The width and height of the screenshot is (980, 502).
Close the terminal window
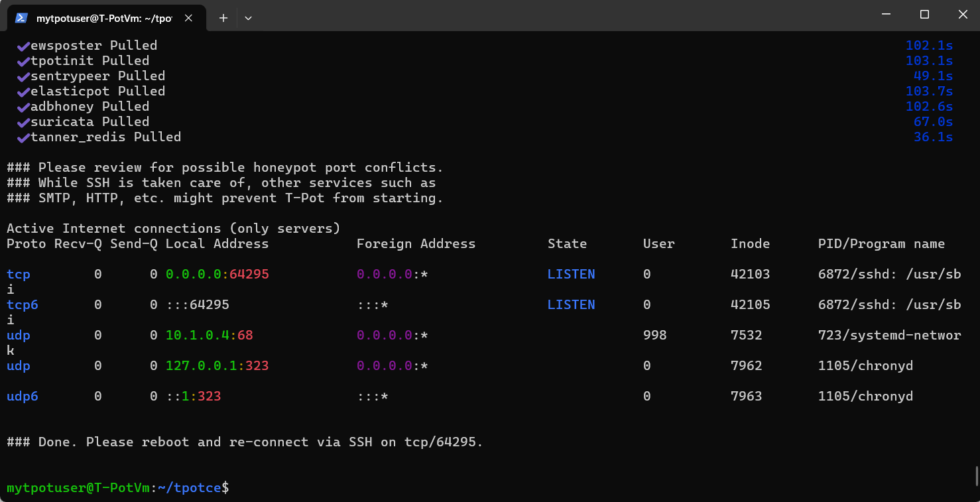(963, 14)
